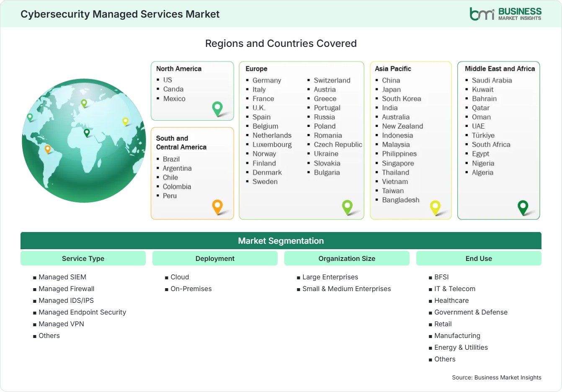Click 'South Korea' in Asia Pacific list
562x392 pixels.
coord(402,99)
